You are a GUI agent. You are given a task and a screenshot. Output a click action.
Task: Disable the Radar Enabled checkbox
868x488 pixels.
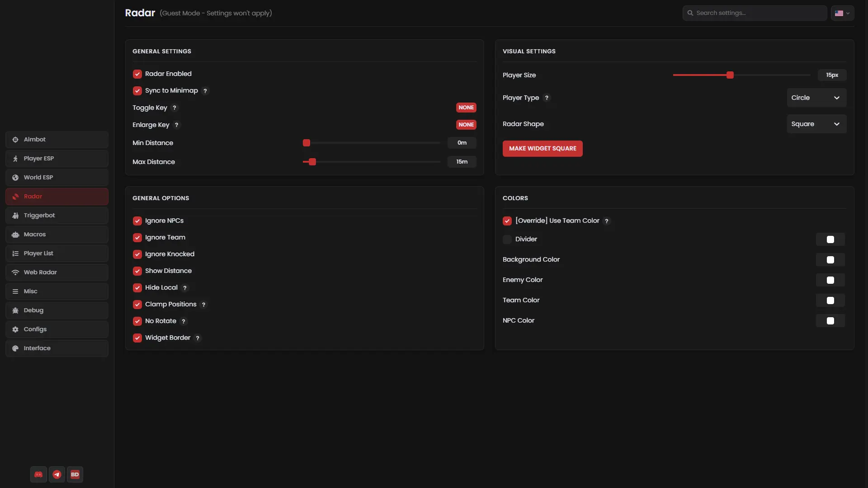pos(137,74)
